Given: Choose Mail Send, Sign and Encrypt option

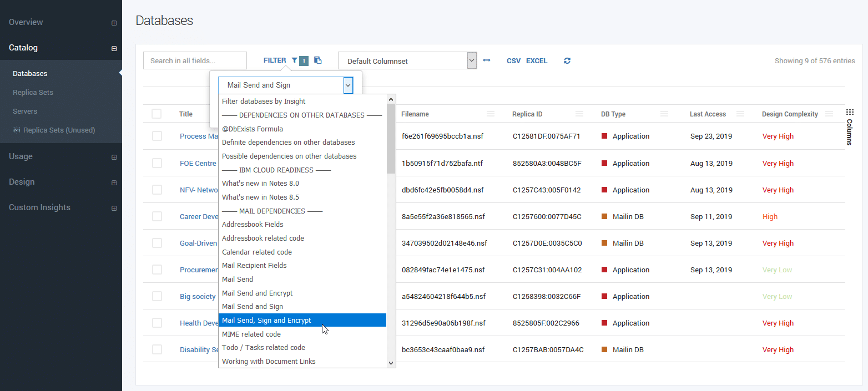Looking at the screenshot, I should pos(266,321).
